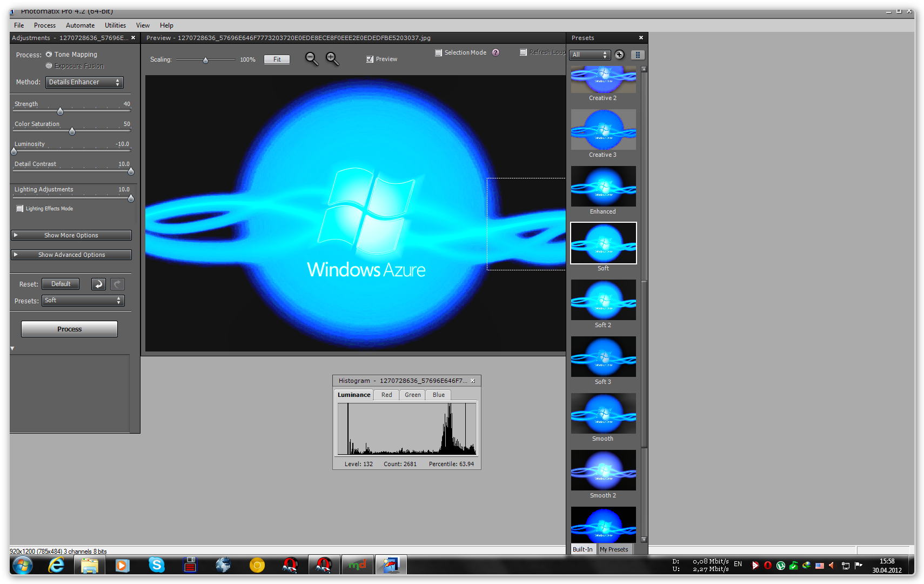
Task: Open Windows Explorer folder in taskbar
Action: pyautogui.click(x=90, y=566)
